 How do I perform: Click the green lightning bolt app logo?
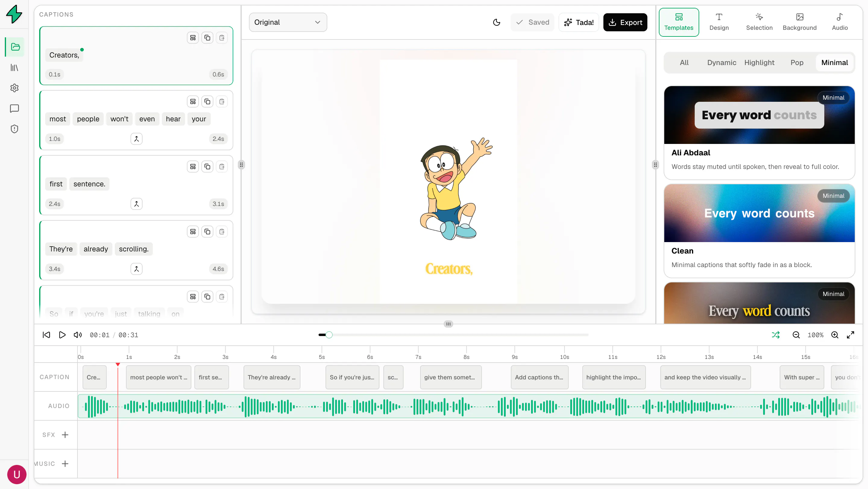click(x=14, y=14)
